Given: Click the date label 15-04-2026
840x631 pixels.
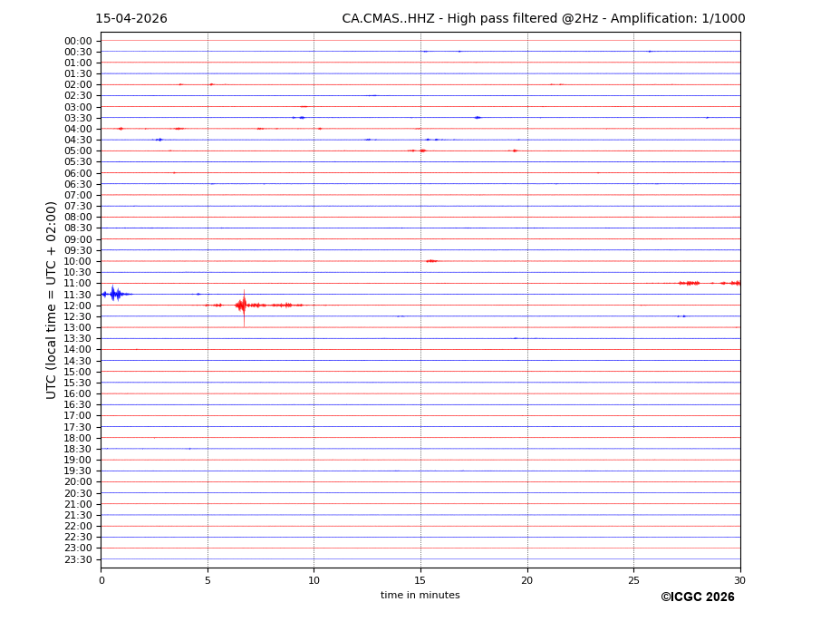Looking at the screenshot, I should point(131,19).
